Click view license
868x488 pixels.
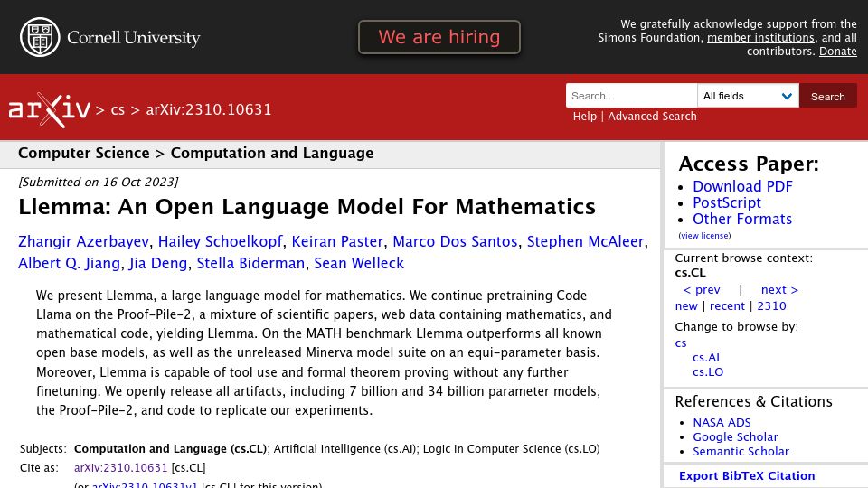pos(704,236)
